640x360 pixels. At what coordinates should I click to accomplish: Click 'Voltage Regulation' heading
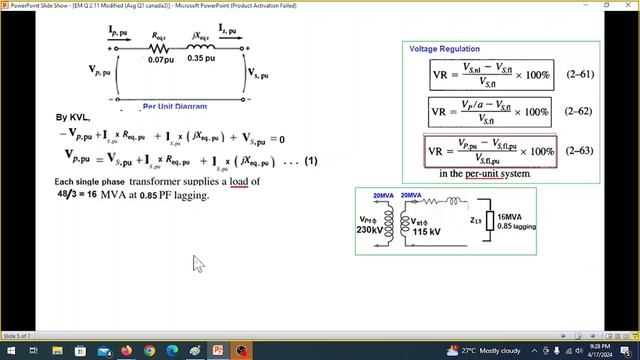click(x=444, y=49)
